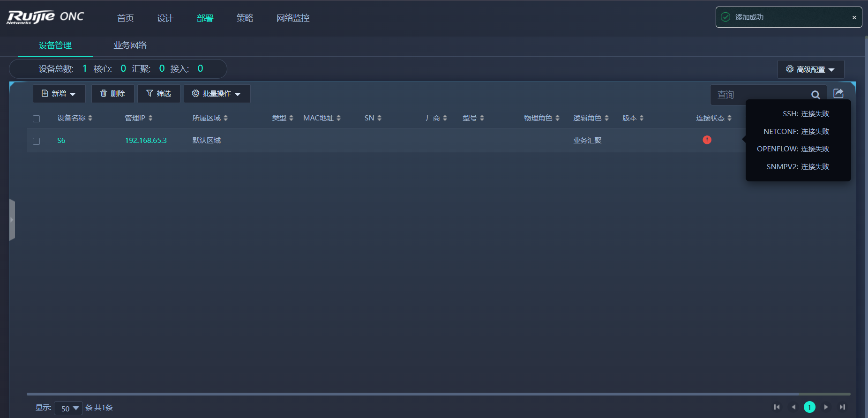Screen dimensions: 868x418
Task: Open the 部署 deployment menu
Action: tap(205, 18)
